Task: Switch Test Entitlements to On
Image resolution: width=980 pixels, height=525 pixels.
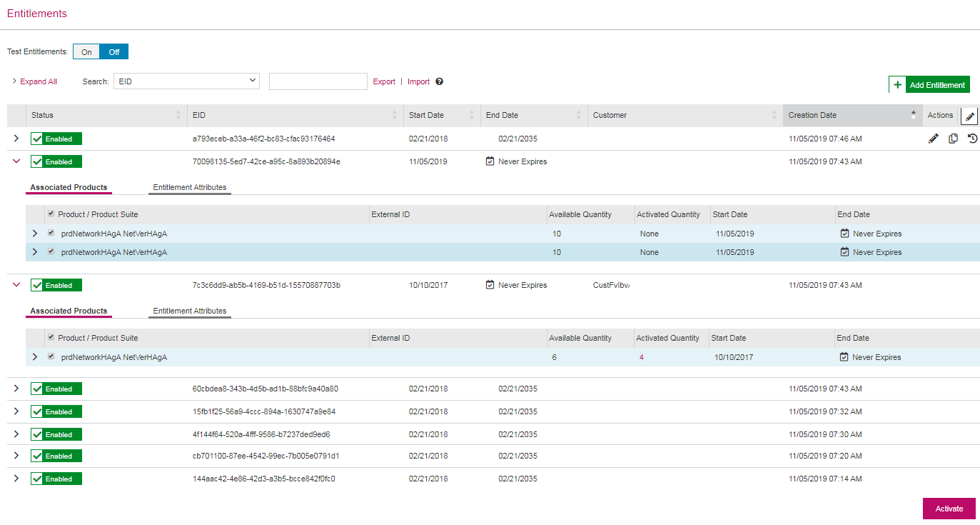Action: pos(86,52)
